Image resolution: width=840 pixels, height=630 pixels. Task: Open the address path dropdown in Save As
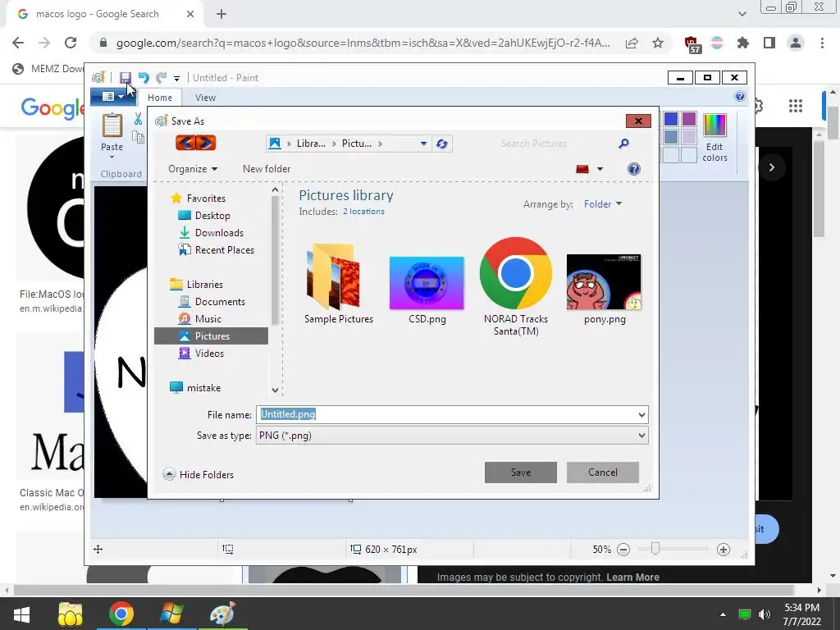click(423, 144)
